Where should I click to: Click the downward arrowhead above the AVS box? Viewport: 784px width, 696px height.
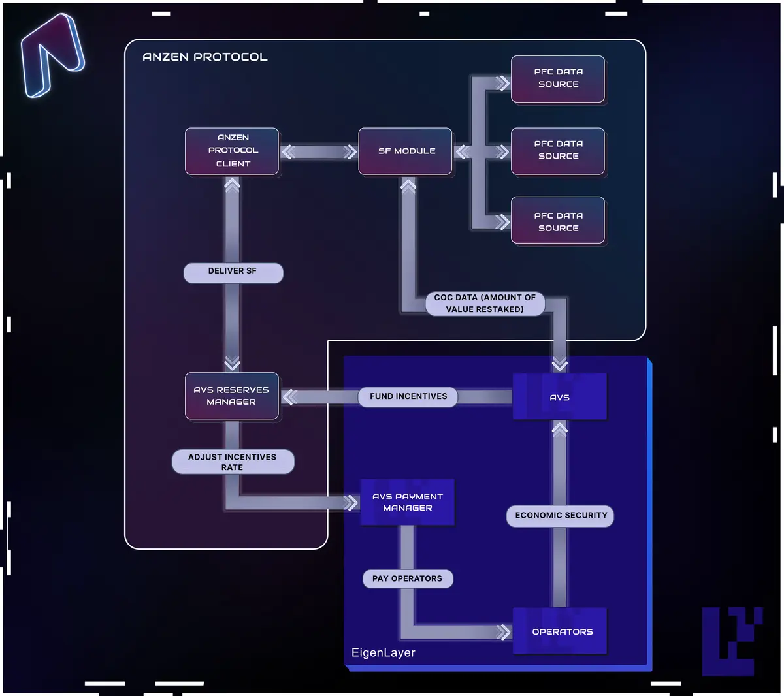pos(560,364)
